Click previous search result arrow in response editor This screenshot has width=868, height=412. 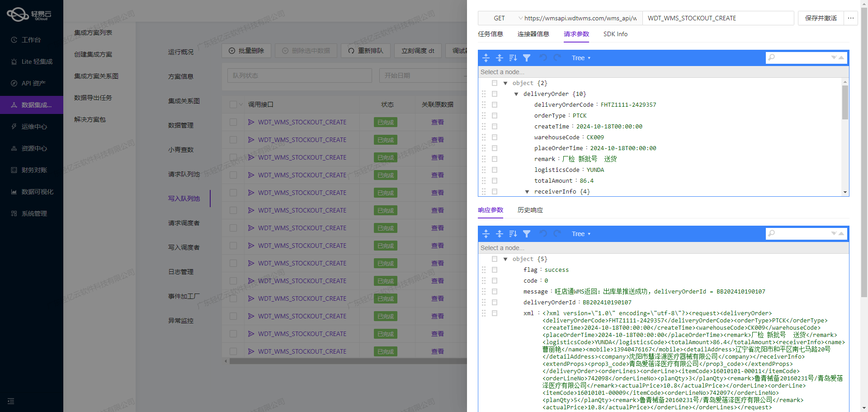(x=841, y=233)
